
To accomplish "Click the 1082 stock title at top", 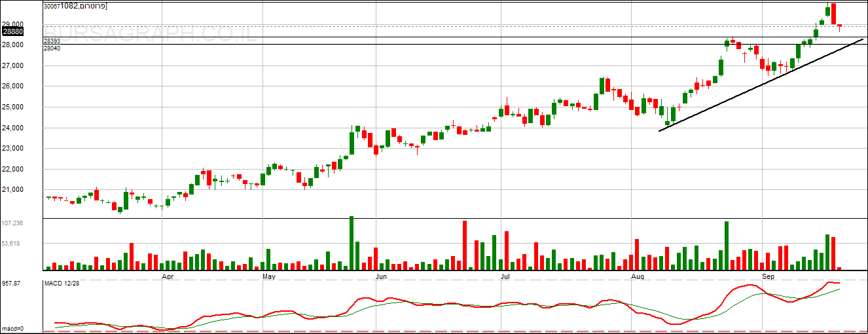I will click(x=84, y=6).
